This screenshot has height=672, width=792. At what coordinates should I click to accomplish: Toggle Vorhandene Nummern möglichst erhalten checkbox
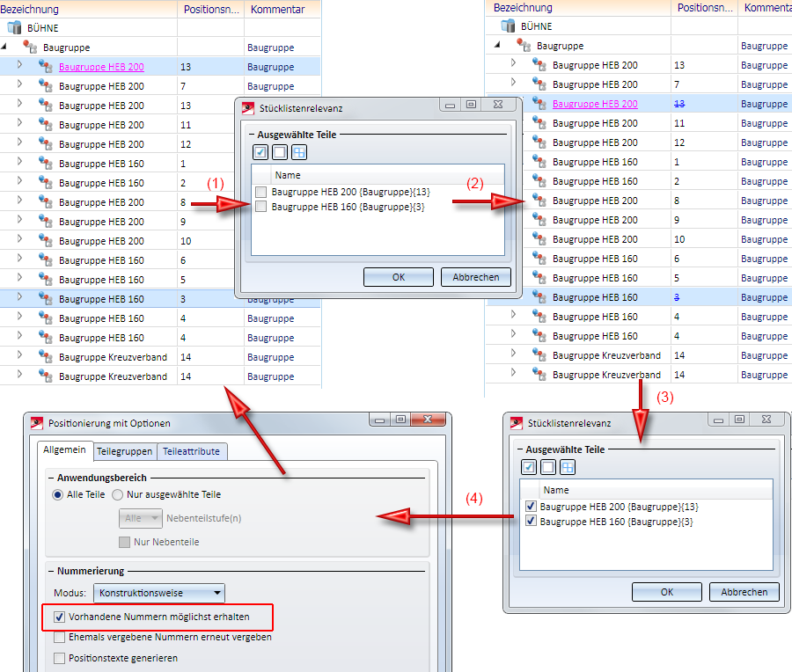tap(60, 617)
